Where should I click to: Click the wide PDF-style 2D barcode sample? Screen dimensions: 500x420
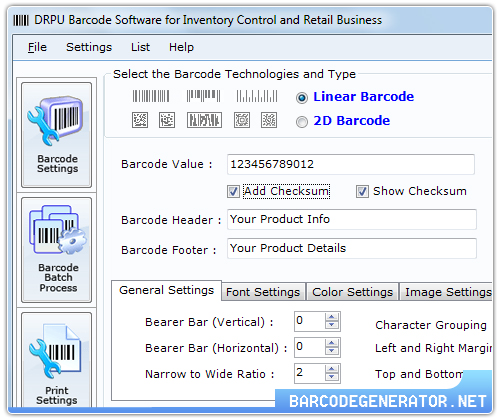pyautogui.click(x=204, y=120)
